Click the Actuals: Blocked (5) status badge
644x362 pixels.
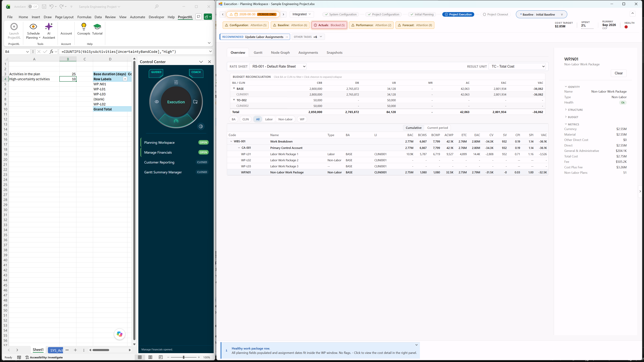pyautogui.click(x=329, y=25)
